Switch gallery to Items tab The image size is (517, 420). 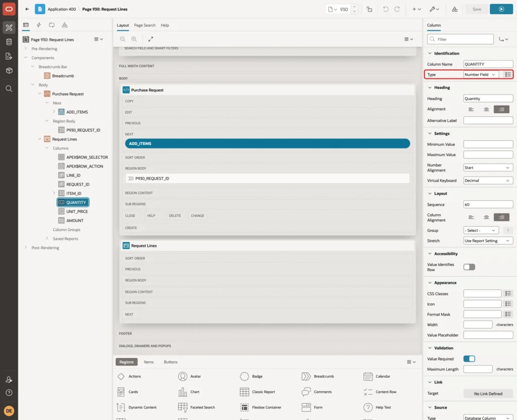pyautogui.click(x=149, y=362)
